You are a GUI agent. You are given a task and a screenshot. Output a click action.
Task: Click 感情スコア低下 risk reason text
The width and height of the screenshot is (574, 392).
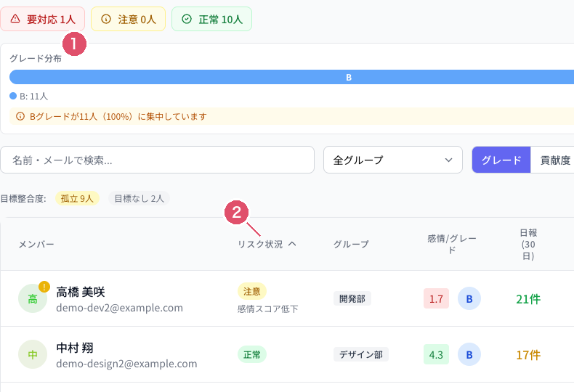[267, 309]
